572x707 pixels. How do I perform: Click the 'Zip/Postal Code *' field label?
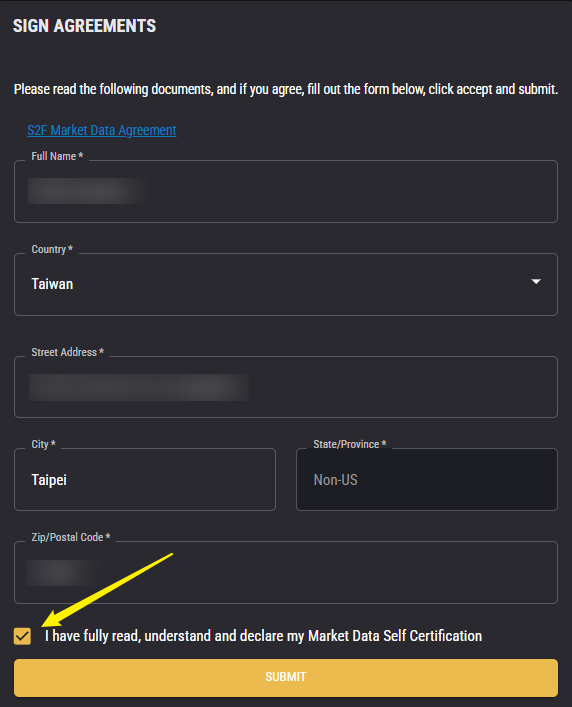[71, 537]
